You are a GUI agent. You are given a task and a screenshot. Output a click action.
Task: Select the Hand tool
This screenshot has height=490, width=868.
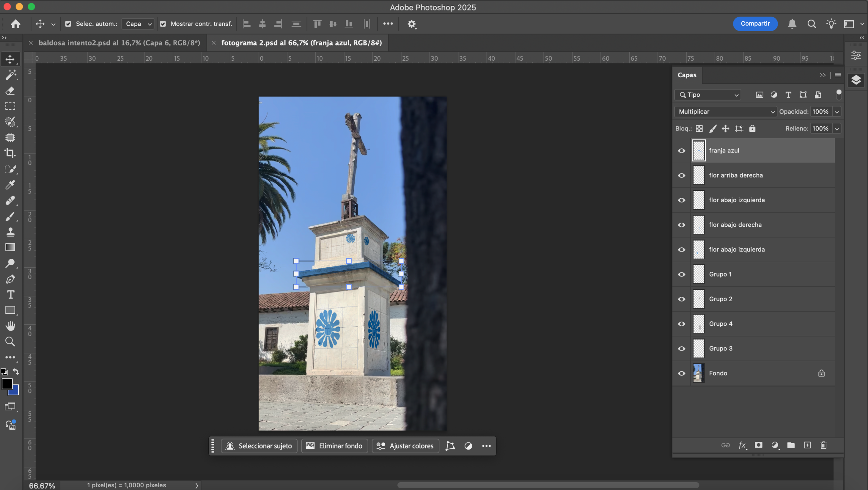10,326
